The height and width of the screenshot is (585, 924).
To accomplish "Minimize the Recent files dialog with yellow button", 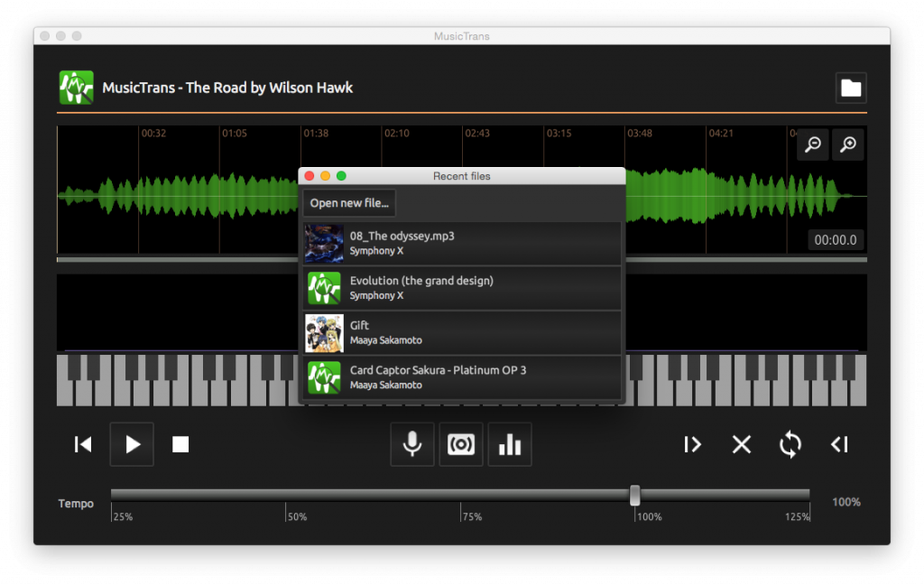I will (x=325, y=176).
